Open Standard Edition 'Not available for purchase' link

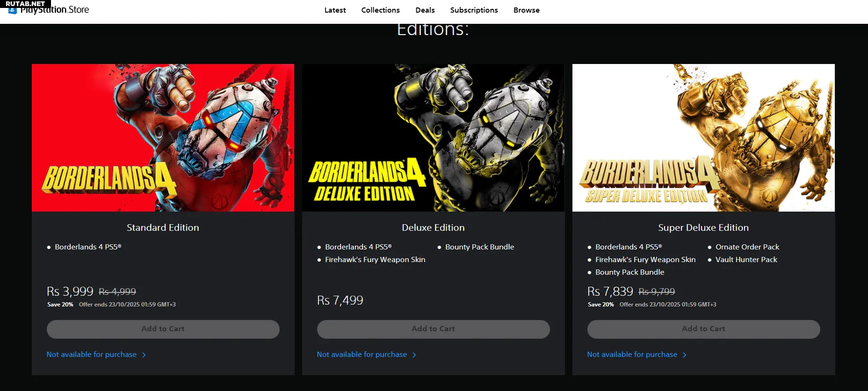click(92, 355)
